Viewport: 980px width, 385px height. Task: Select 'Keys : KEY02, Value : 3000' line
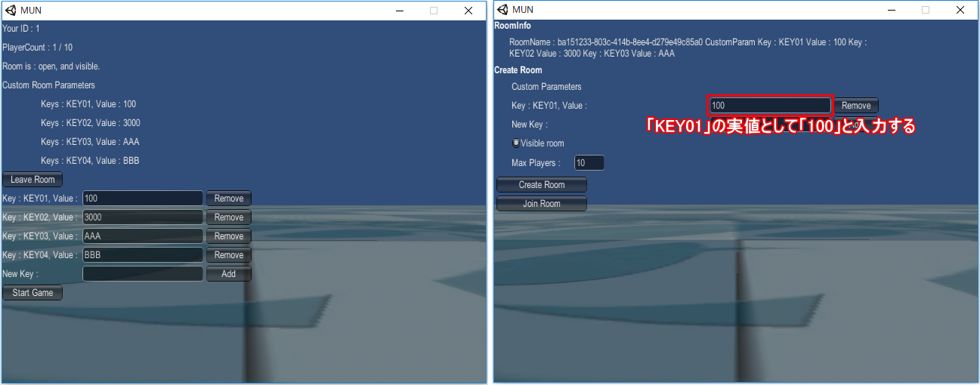point(91,123)
